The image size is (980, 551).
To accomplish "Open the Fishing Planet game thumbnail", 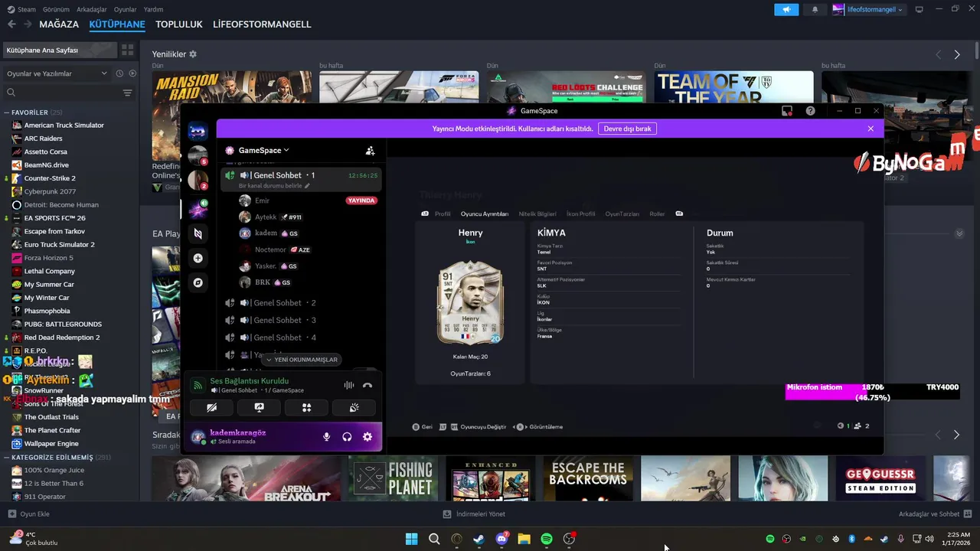I will (393, 478).
